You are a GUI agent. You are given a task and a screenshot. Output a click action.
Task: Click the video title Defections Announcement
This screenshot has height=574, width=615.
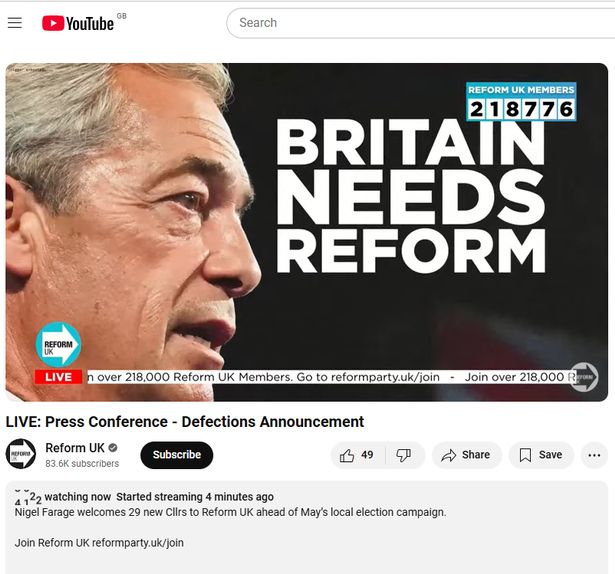click(185, 422)
